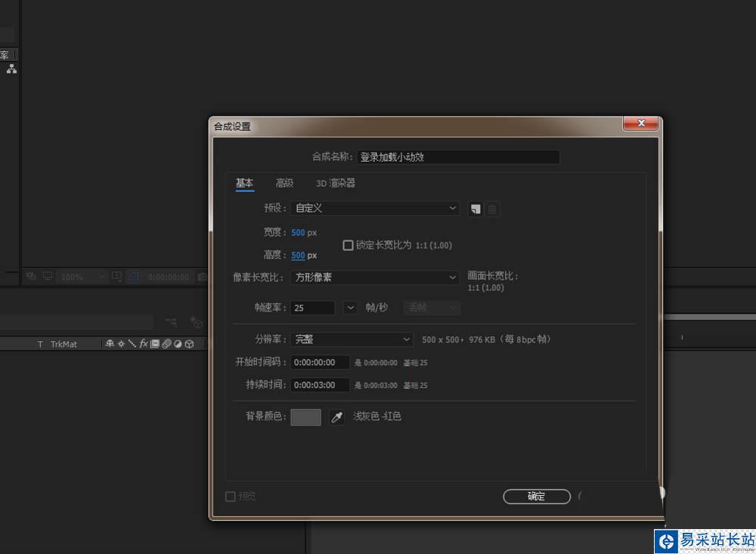
Task: Click the save preset icon beside 预设
Action: click(x=476, y=209)
